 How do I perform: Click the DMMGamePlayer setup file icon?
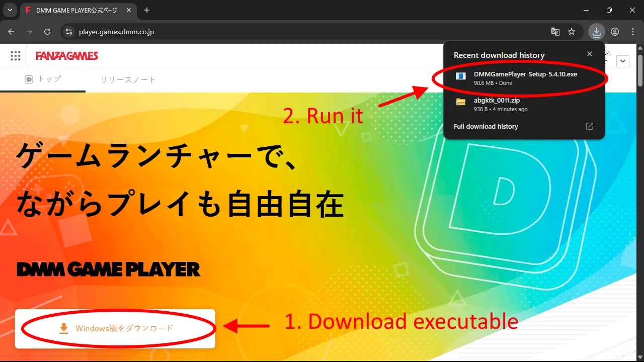[x=461, y=76]
